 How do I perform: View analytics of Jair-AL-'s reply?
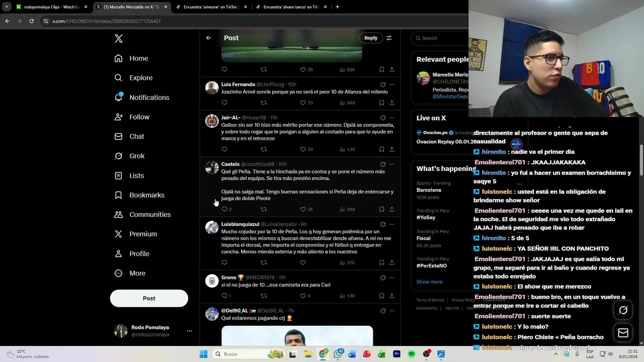click(347, 149)
